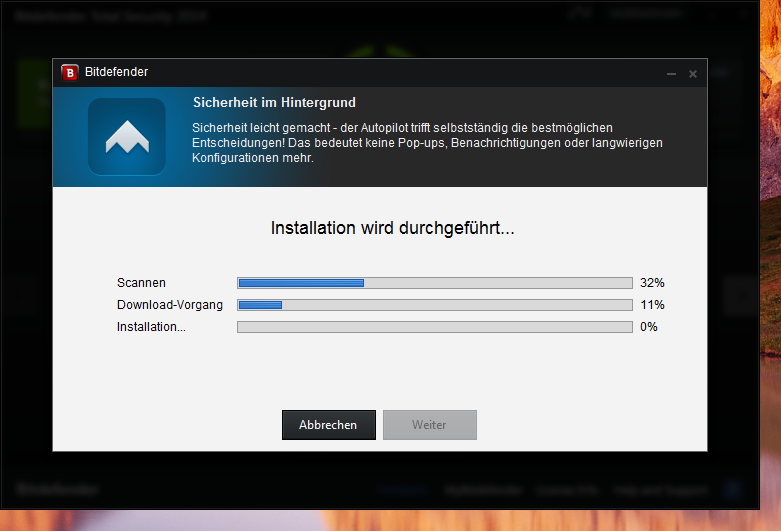
Task: Close the Bitdefender installer dialog
Action: point(693,74)
